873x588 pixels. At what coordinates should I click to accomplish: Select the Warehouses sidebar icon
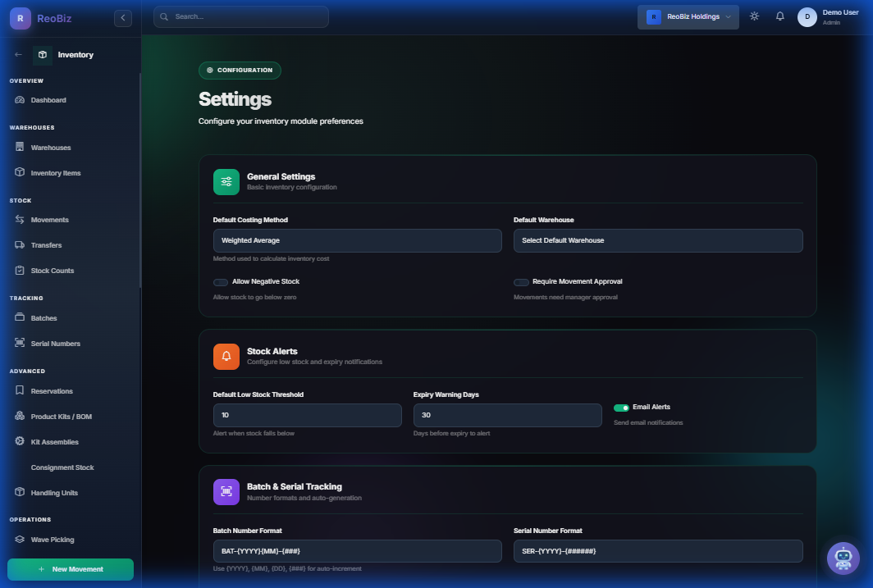click(x=18, y=147)
